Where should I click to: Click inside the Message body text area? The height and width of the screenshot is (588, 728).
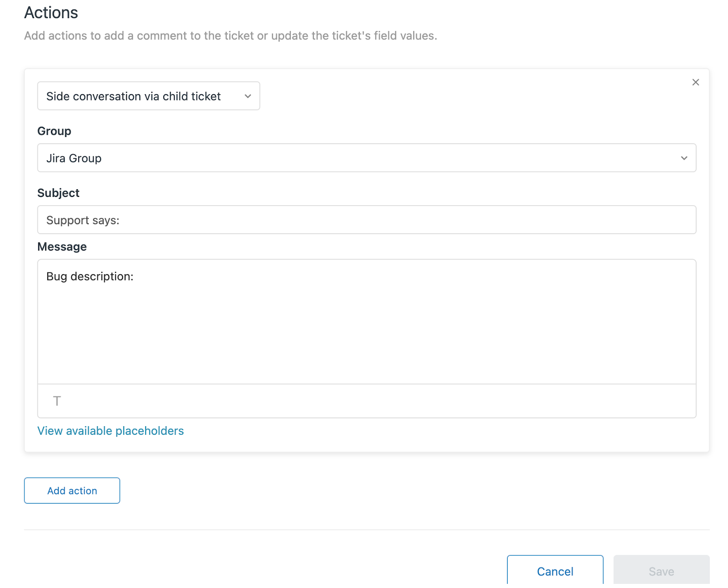(366, 327)
